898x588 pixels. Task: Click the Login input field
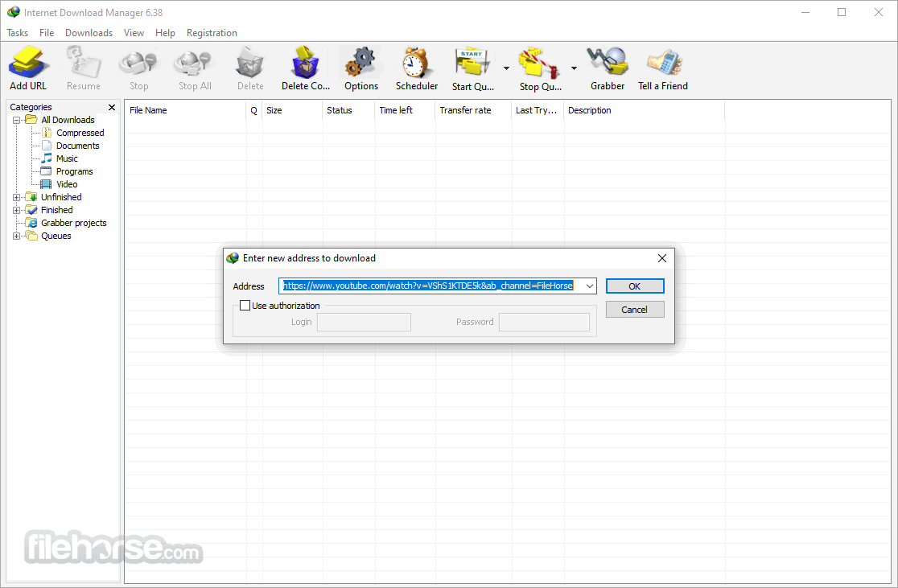(364, 321)
